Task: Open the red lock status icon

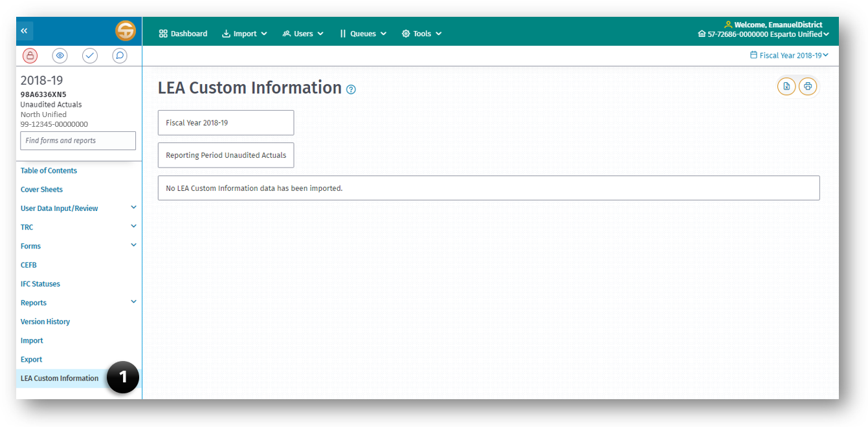Action: pyautogui.click(x=30, y=56)
